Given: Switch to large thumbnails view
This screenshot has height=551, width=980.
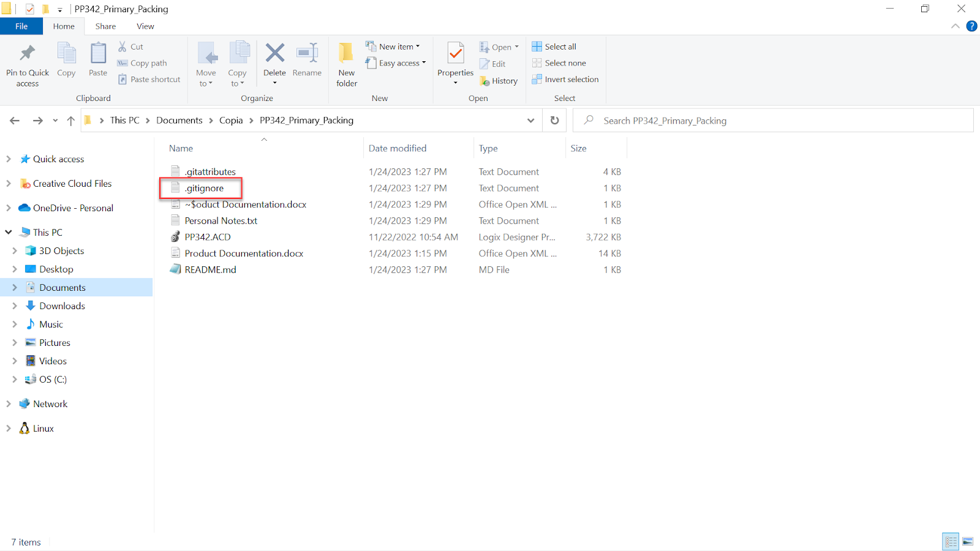Looking at the screenshot, I should [968, 541].
